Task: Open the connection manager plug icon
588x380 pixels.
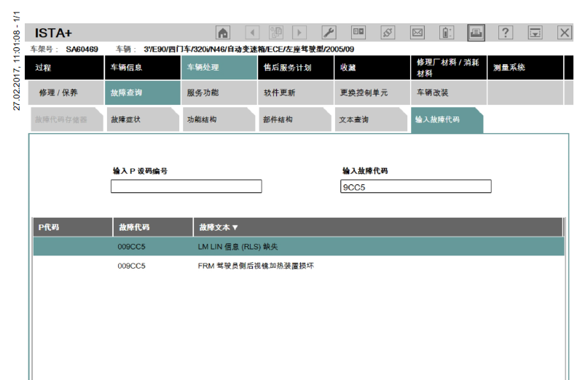Action: (x=388, y=33)
